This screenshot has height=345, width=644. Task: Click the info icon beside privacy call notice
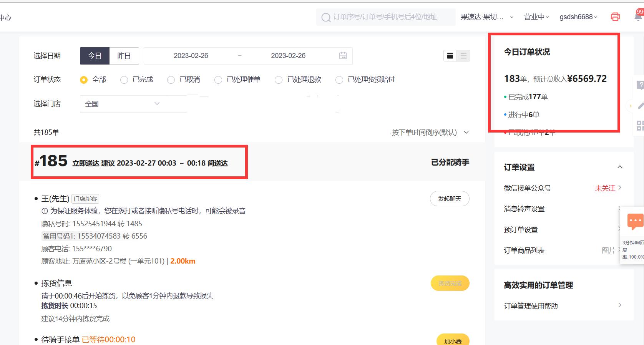coord(45,211)
